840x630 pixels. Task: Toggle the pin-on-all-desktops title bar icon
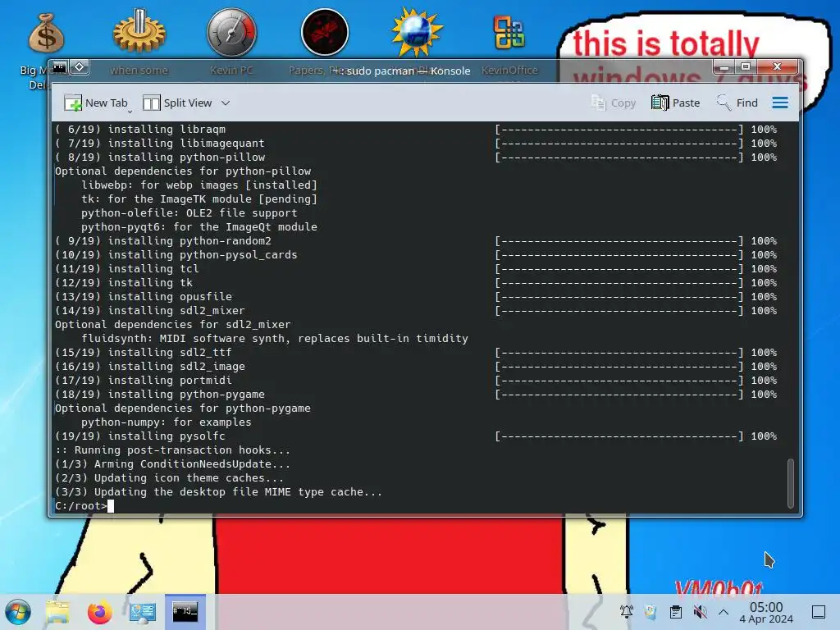[79, 67]
